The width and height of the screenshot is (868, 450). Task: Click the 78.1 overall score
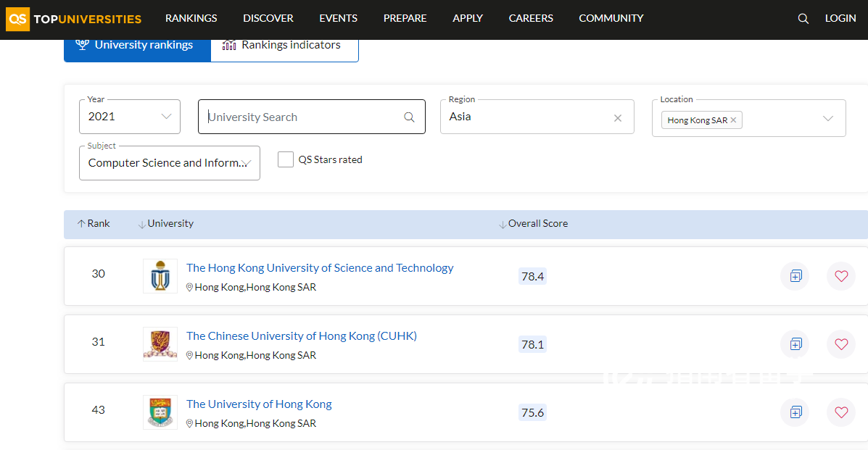tap(532, 344)
